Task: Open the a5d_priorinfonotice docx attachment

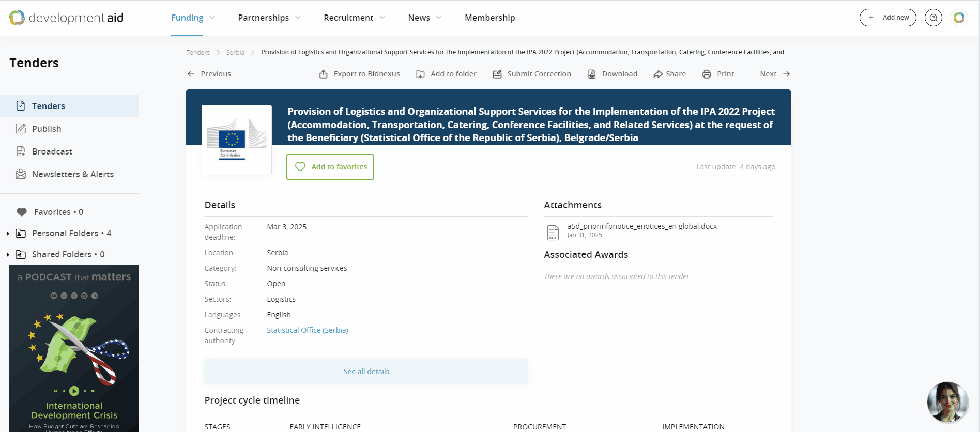Action: [641, 226]
